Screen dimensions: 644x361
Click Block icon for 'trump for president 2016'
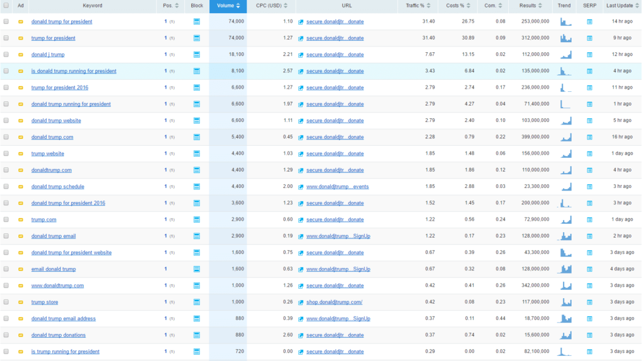(197, 87)
